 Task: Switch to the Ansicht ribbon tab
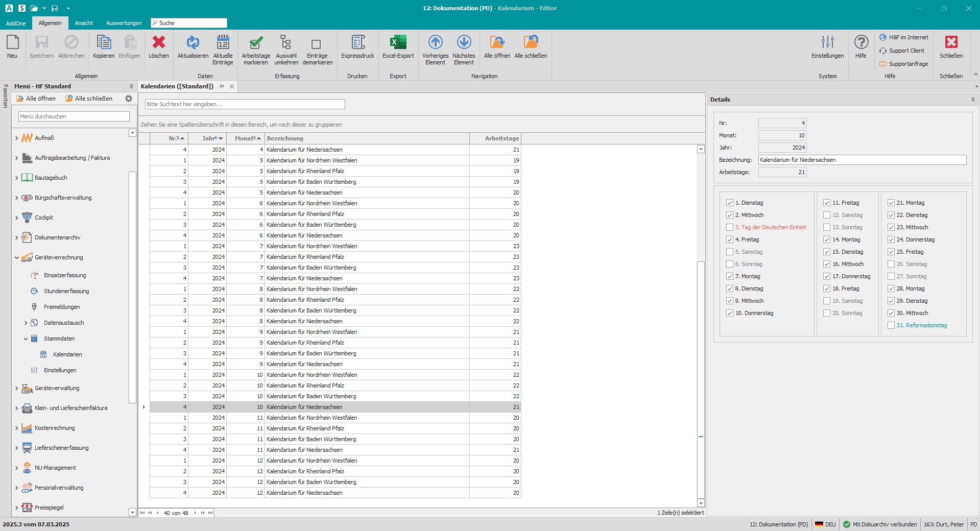84,23
